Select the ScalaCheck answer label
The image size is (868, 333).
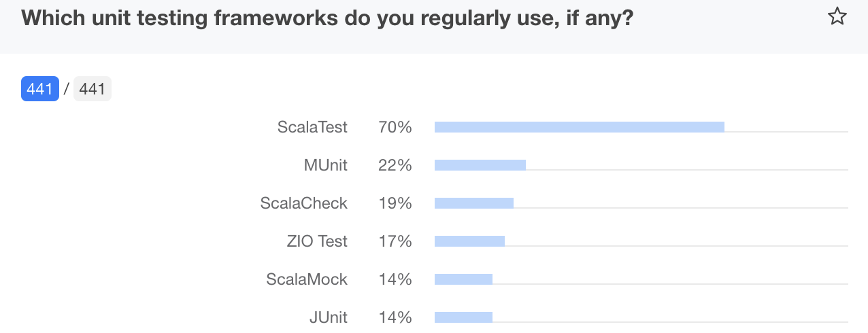click(x=303, y=203)
